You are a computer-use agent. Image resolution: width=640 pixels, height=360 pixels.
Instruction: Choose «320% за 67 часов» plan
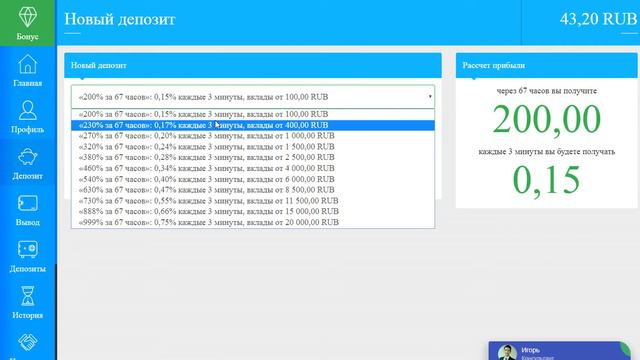(x=253, y=147)
